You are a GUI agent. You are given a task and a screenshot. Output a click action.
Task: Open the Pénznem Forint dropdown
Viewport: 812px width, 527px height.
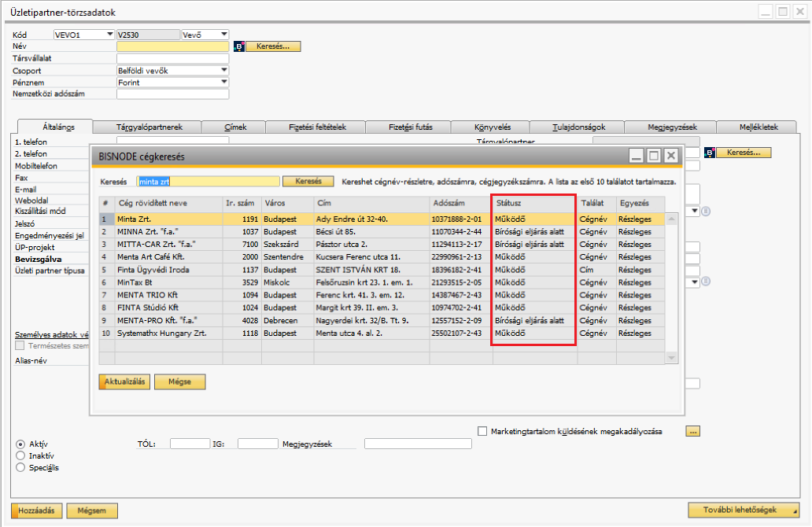click(x=223, y=82)
